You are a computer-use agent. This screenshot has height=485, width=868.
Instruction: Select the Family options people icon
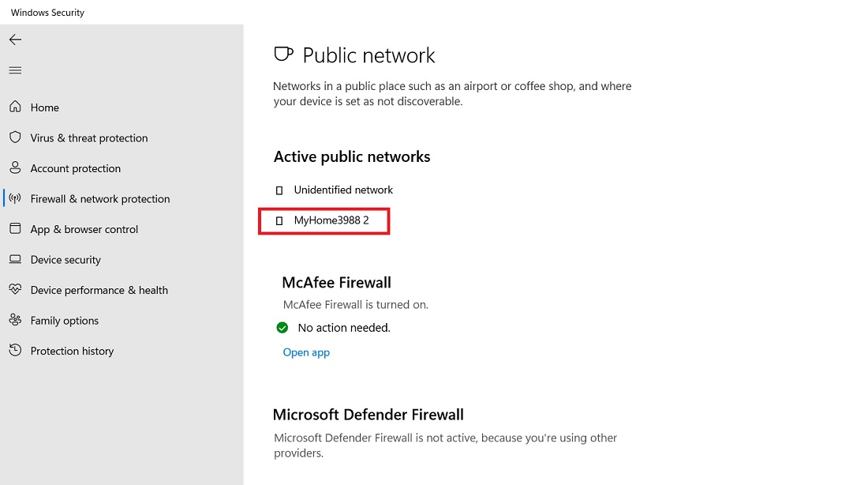pyautogui.click(x=14, y=320)
